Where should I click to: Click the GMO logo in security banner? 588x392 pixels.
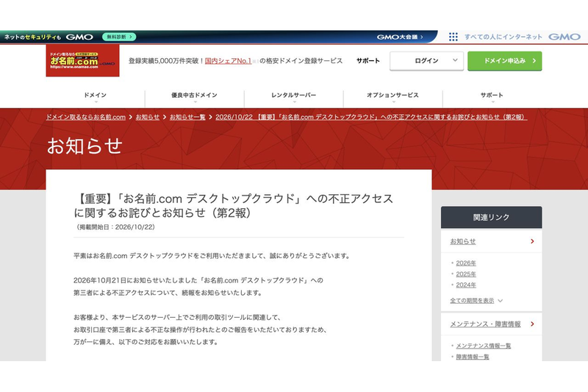click(79, 37)
